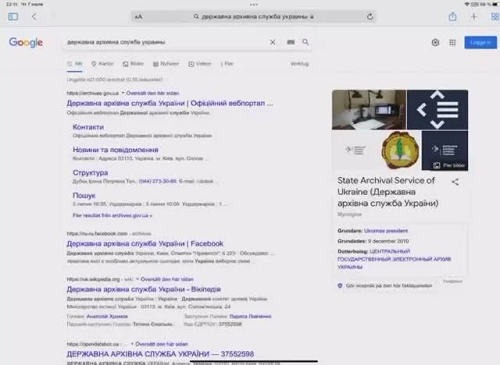Toggle the Safari sidebar panel icon
This screenshot has width=500, height=365.
[x=13, y=16]
